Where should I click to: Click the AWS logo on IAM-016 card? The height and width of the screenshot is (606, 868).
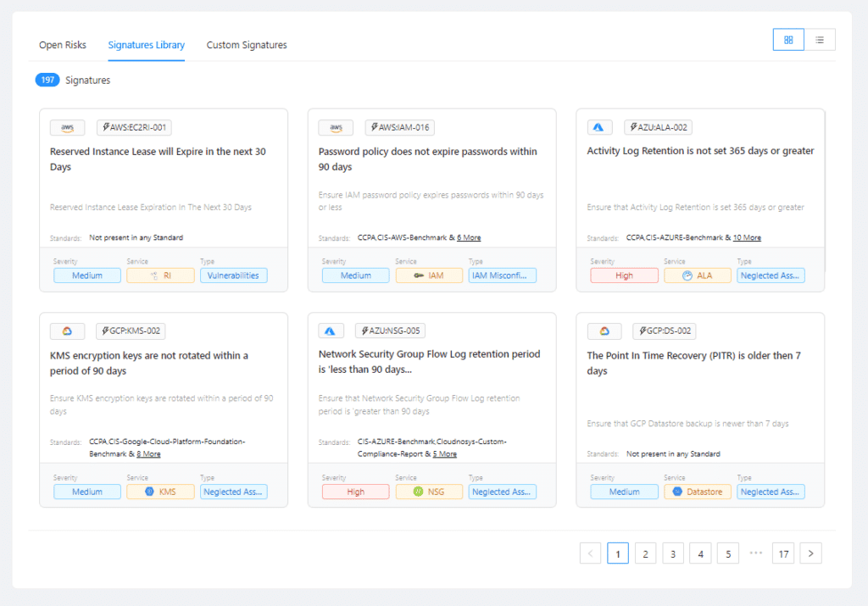[x=336, y=127]
